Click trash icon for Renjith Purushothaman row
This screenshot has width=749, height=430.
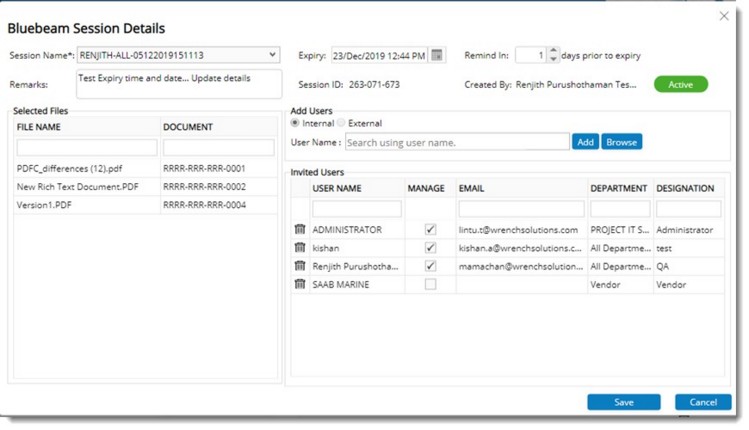(299, 266)
